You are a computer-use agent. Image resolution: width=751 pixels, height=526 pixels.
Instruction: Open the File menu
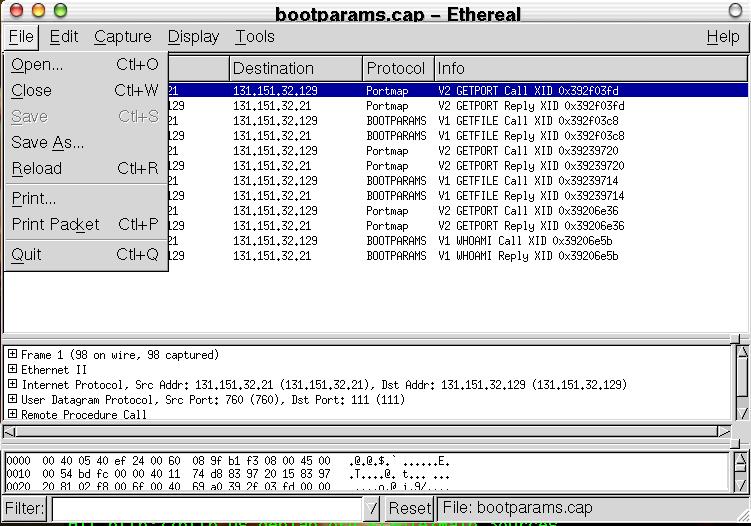(x=21, y=37)
